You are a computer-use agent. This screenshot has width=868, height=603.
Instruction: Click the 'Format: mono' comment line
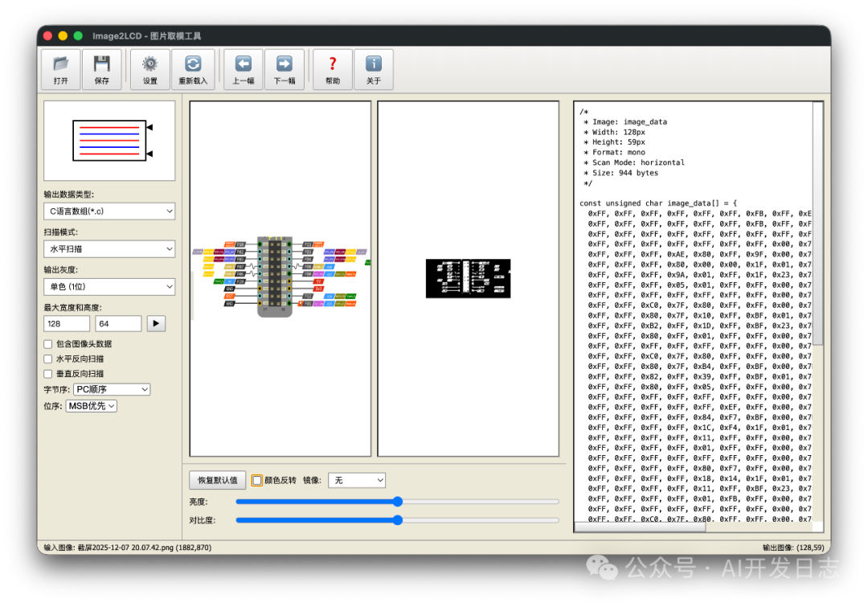pyautogui.click(x=614, y=153)
